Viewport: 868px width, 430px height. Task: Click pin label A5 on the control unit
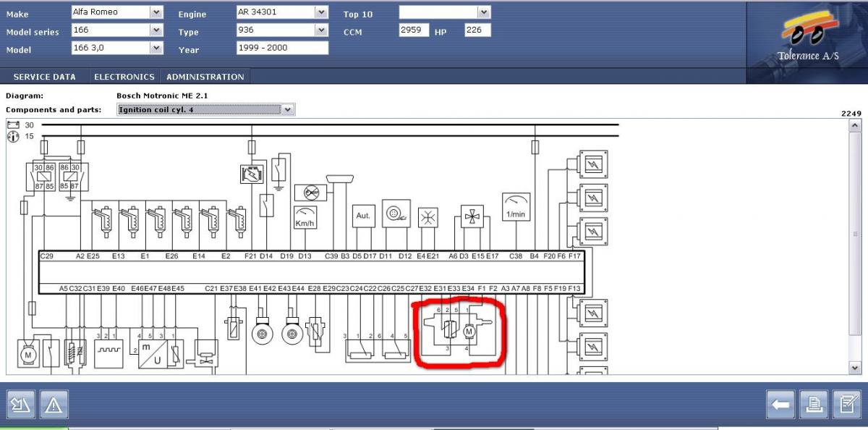64,288
